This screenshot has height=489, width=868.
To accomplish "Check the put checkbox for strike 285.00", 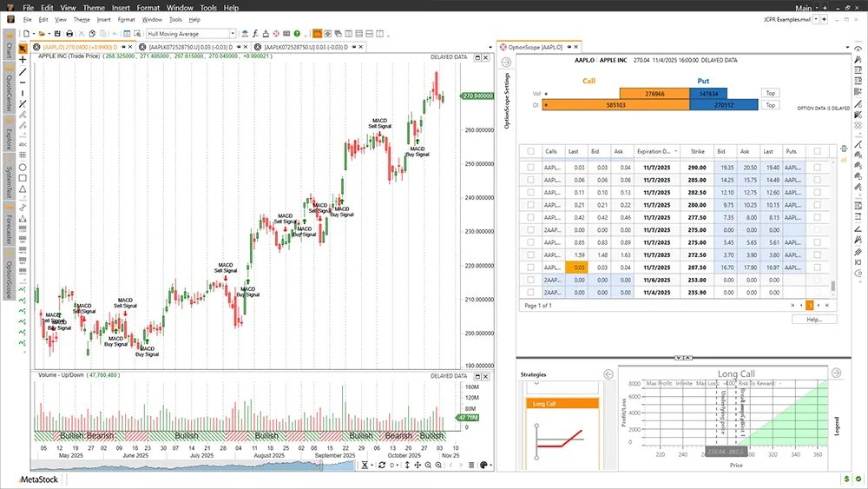I will (817, 179).
